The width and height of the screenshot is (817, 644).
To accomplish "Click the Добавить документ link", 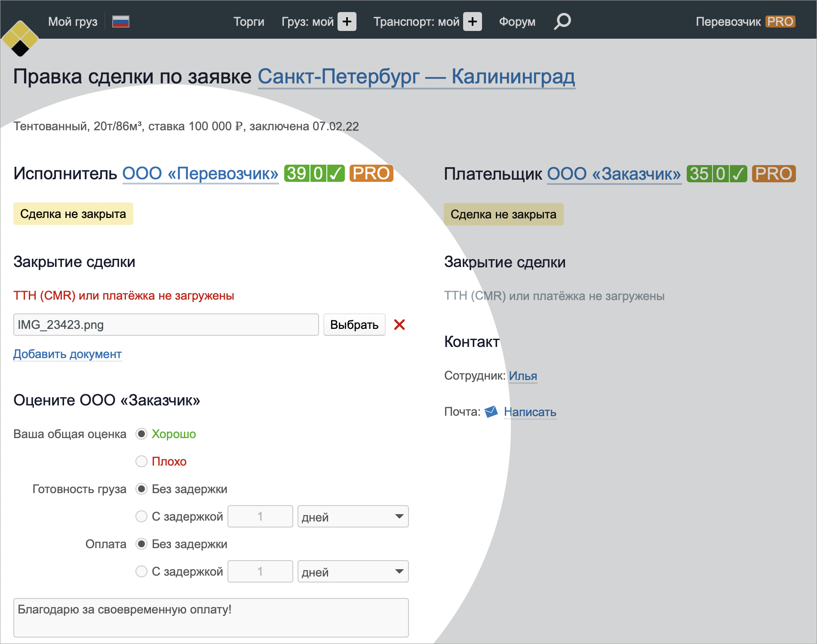I will (68, 354).
